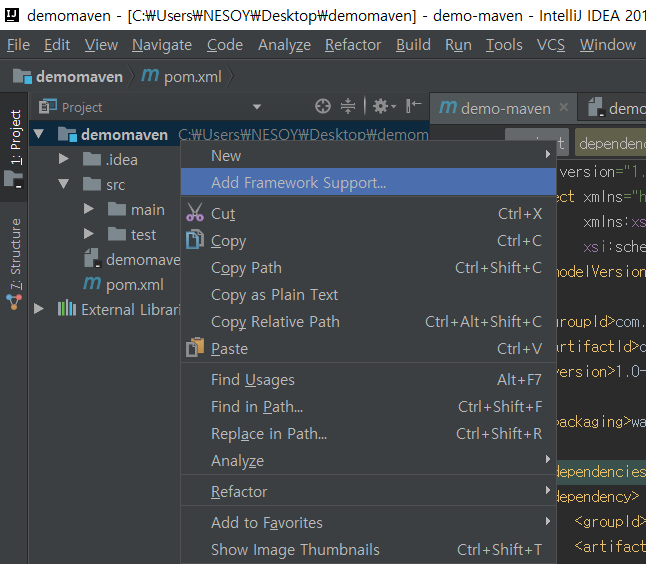Open the Add to Favorites submenu arrow
The height and width of the screenshot is (564, 646).
click(x=548, y=521)
